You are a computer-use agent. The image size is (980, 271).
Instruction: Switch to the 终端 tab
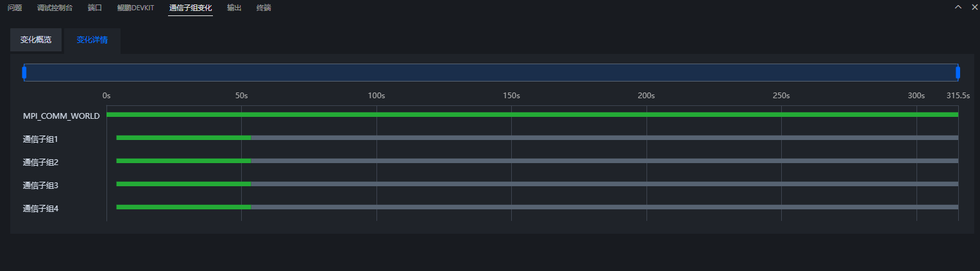point(264,8)
